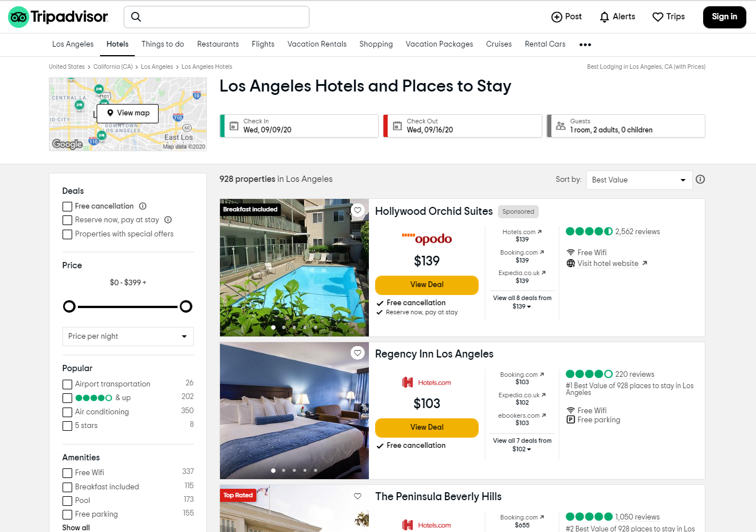Check the Pool amenity filter
756x532 pixels.
pyautogui.click(x=67, y=500)
